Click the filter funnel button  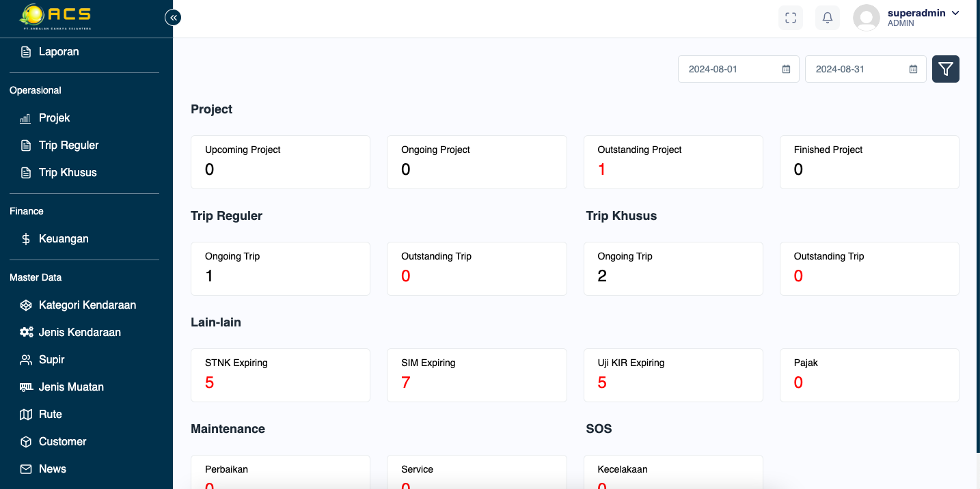tap(945, 69)
